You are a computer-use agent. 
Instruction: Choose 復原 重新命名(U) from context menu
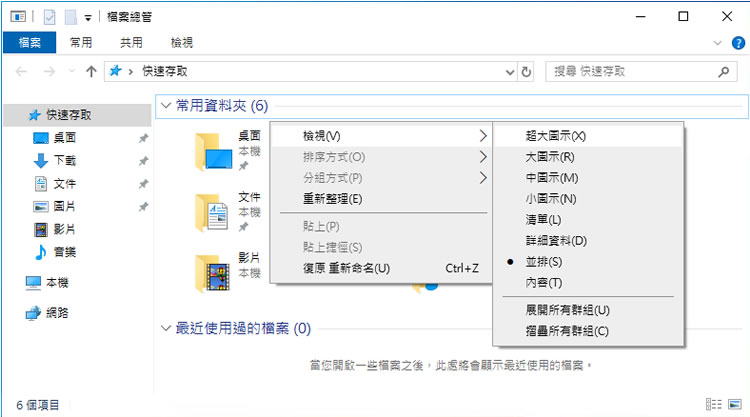click(x=382, y=268)
